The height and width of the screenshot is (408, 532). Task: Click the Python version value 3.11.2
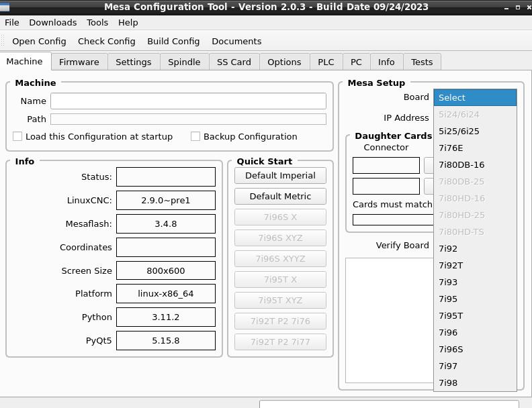[x=166, y=317]
